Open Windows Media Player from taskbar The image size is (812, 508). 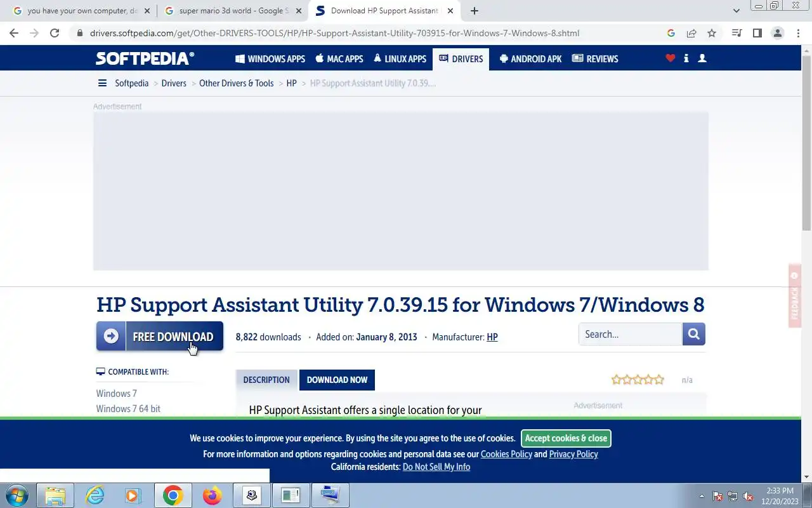click(x=133, y=495)
